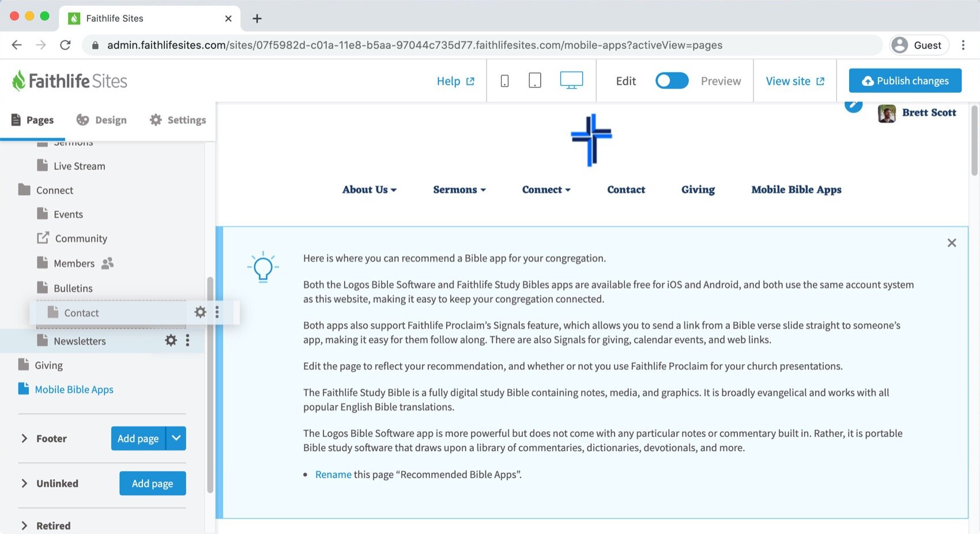Open Connect navigation dropdown
This screenshot has height=534, width=980.
pos(546,190)
